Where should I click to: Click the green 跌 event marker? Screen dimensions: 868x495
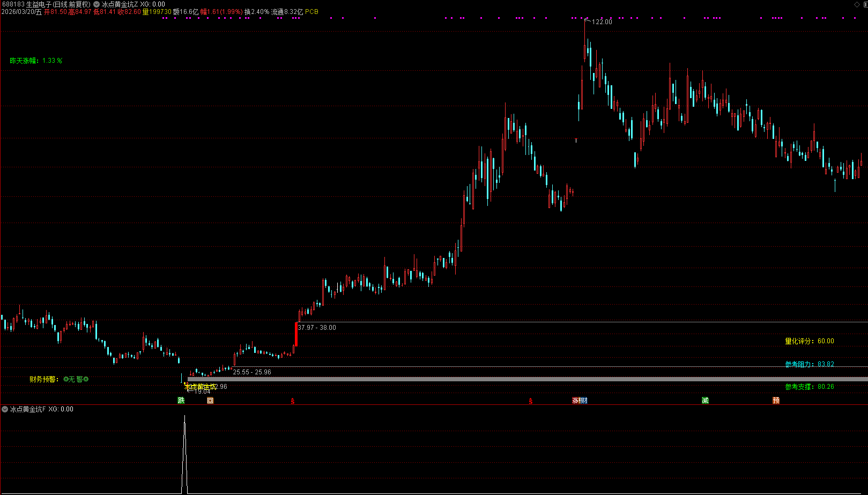[x=181, y=401]
